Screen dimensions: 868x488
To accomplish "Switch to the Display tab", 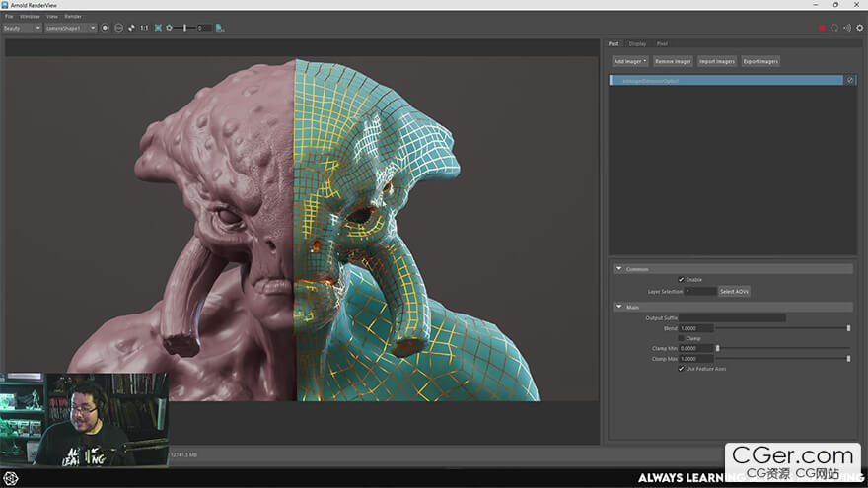I will pos(637,43).
